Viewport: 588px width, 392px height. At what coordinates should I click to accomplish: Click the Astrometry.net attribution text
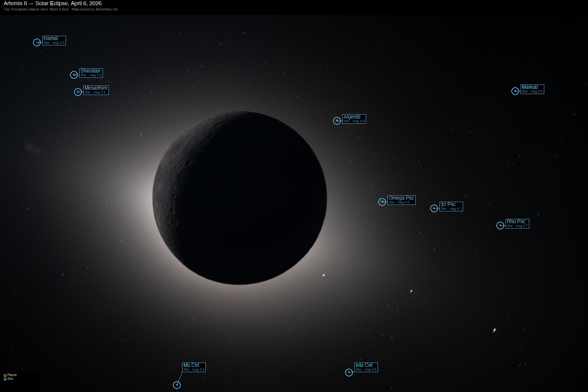(x=106, y=9)
